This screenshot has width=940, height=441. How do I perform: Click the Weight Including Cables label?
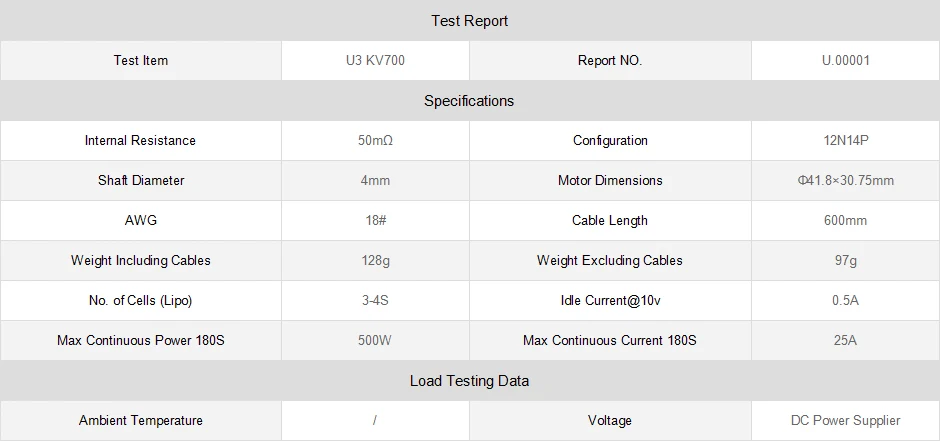coord(141,260)
